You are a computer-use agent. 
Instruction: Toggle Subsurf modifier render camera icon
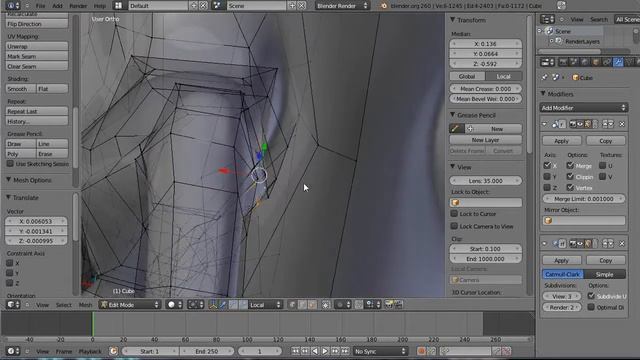click(573, 244)
